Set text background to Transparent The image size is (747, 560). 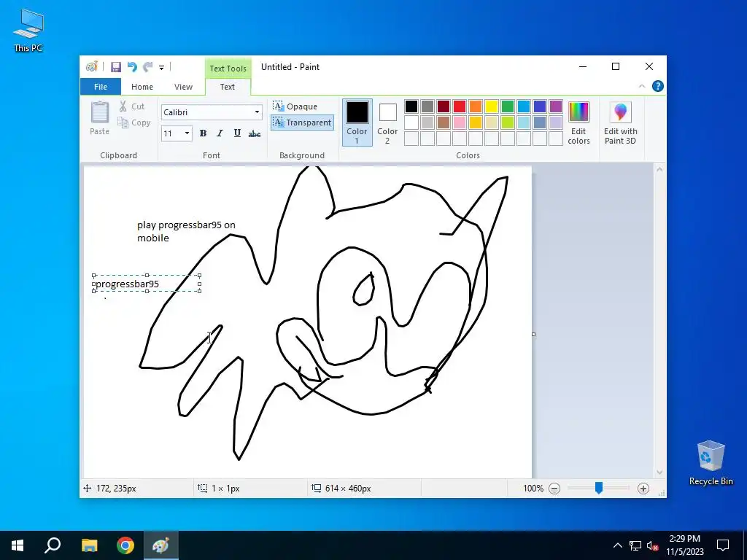click(302, 122)
